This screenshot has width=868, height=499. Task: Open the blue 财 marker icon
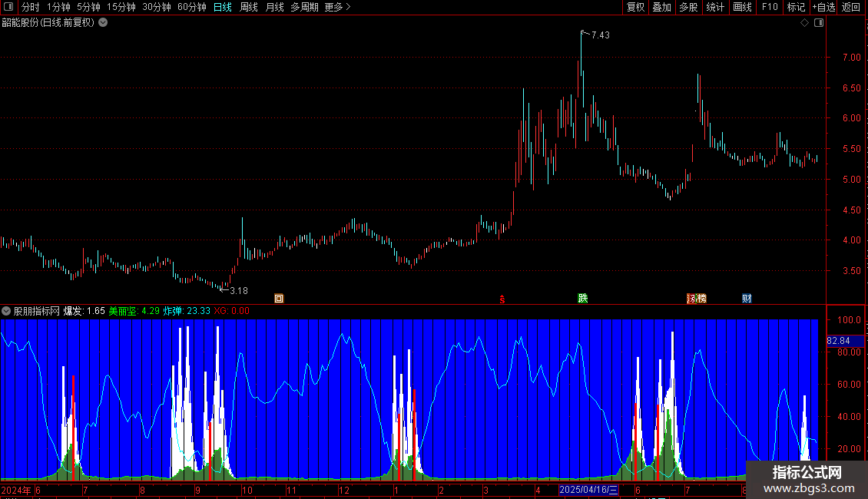pyautogui.click(x=747, y=299)
